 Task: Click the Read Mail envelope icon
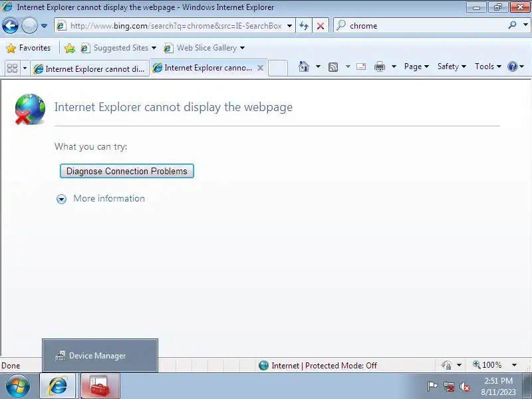tap(361, 66)
